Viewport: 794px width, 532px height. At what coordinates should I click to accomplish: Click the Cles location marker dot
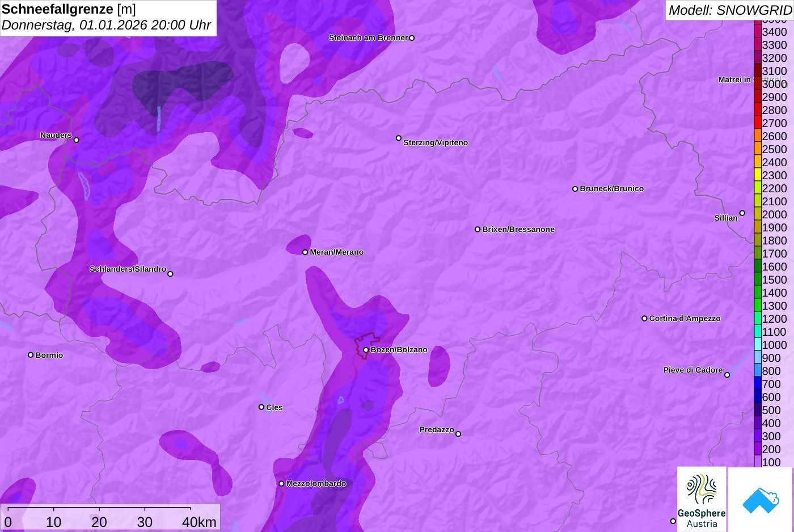(x=261, y=407)
